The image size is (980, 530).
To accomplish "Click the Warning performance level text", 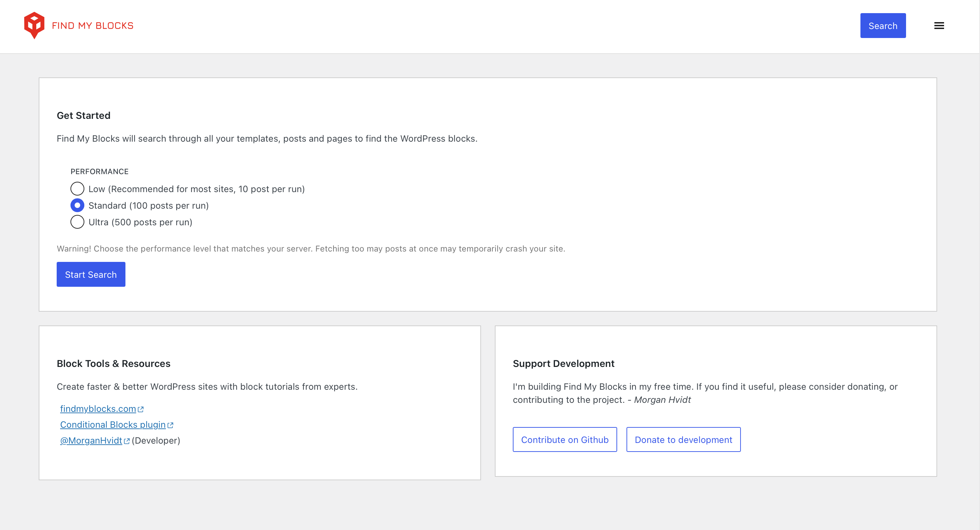I will [x=311, y=248].
